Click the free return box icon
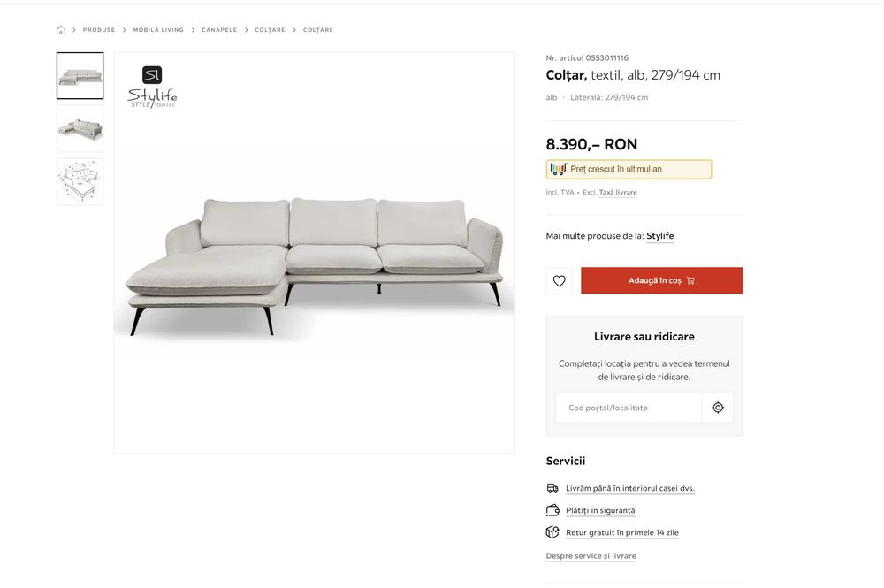884x588 pixels. click(552, 532)
